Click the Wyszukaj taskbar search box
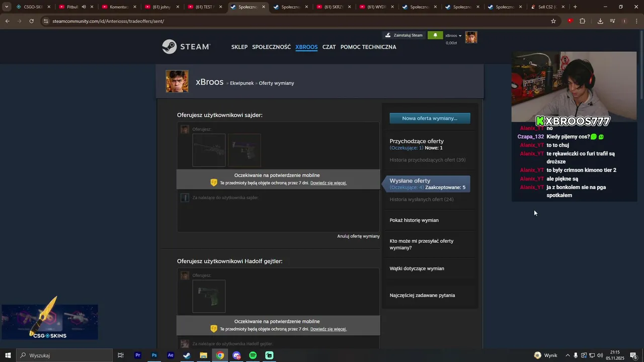Image resolution: width=644 pixels, height=362 pixels. pyautogui.click(x=64, y=355)
